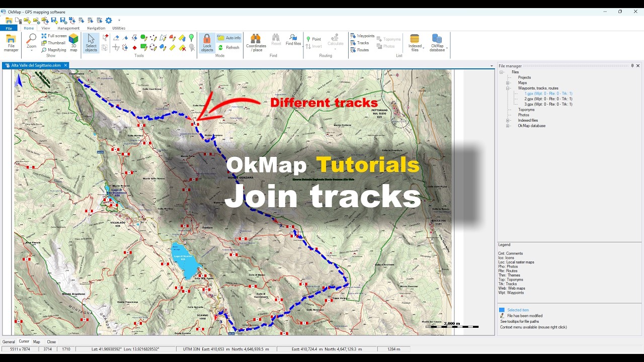
Task: Click the Indexed files icon
Action: (415, 39)
